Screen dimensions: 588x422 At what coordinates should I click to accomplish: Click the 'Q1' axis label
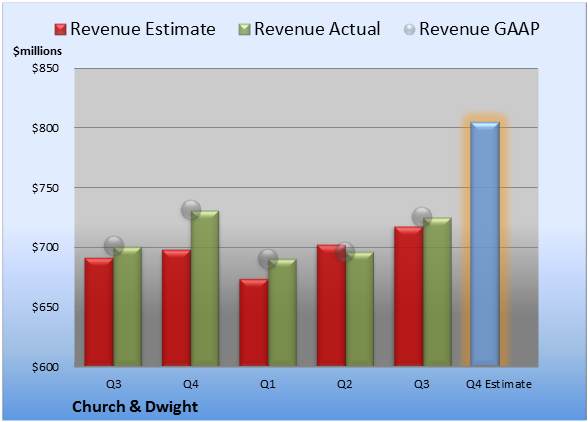coord(268,384)
